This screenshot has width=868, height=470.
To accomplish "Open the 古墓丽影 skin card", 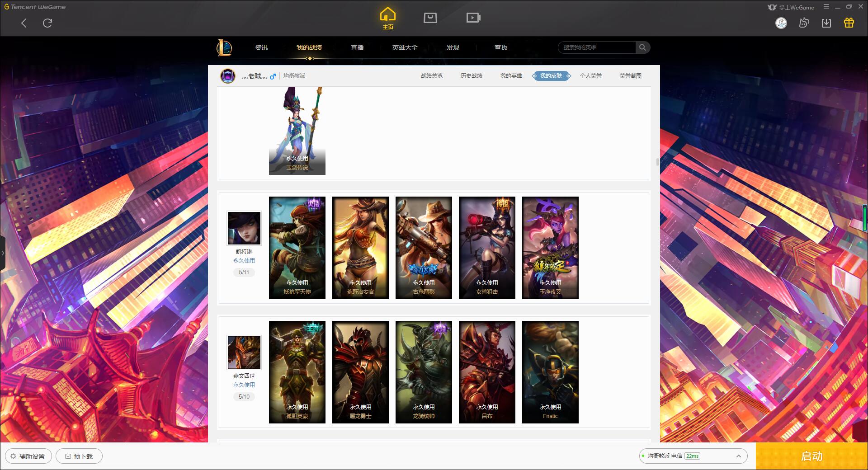I will point(424,248).
